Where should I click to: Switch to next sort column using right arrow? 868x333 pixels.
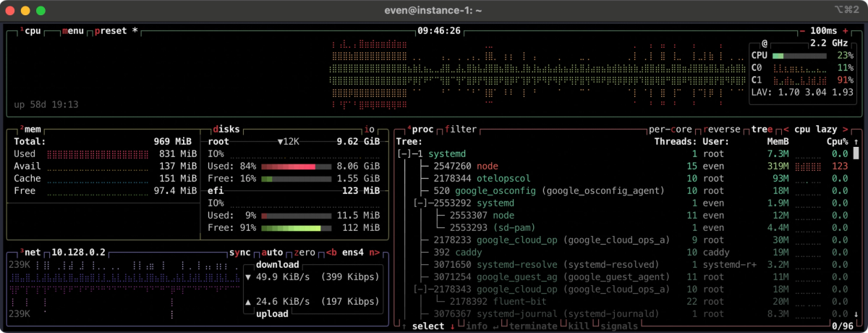pos(844,129)
